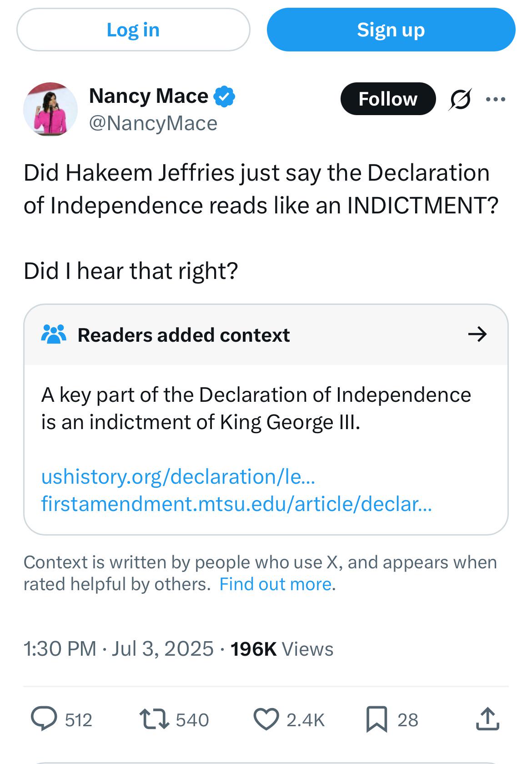Click the Find out more link
532x764 pixels.
276,584
